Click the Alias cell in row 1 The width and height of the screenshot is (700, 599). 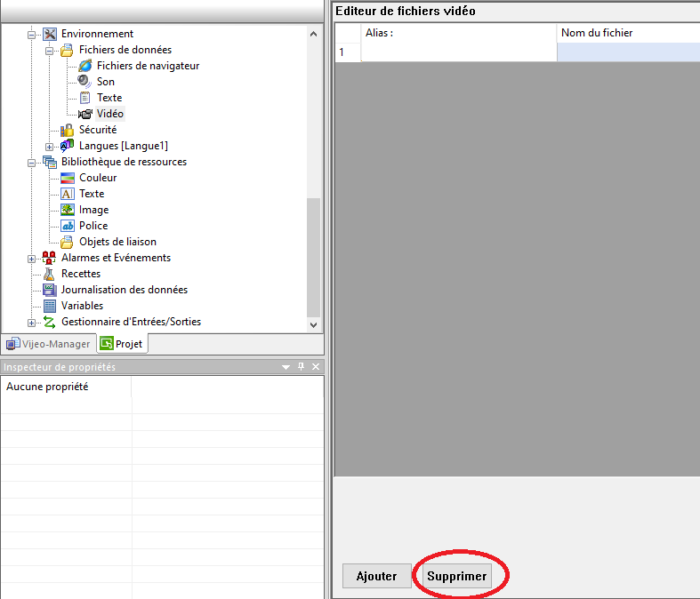click(x=459, y=52)
